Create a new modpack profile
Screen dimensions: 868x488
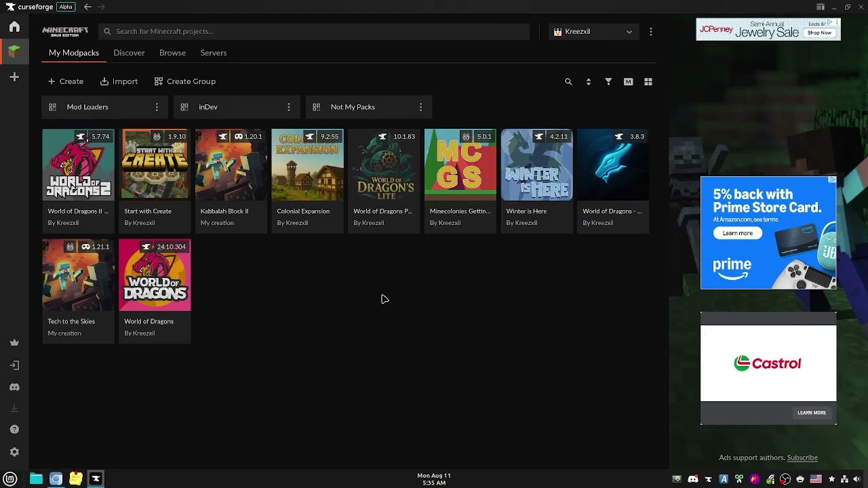[x=66, y=81]
